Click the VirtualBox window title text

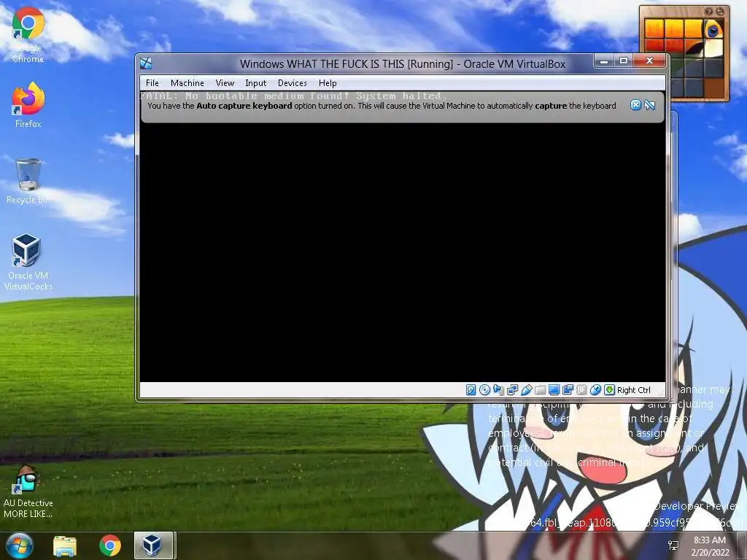coord(403,64)
